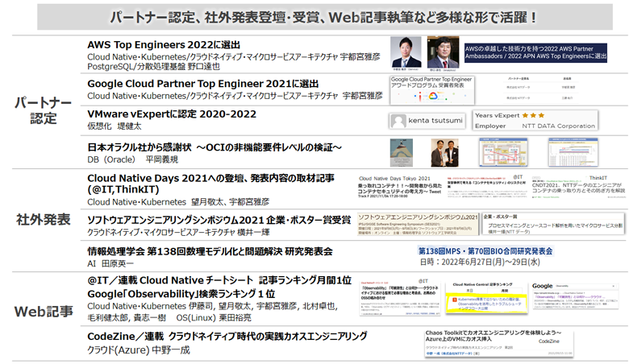Click the heading Google「Observability」検索ランキング１位
Image resolution: width=629 pixels, height=364 pixels.
(181, 294)
